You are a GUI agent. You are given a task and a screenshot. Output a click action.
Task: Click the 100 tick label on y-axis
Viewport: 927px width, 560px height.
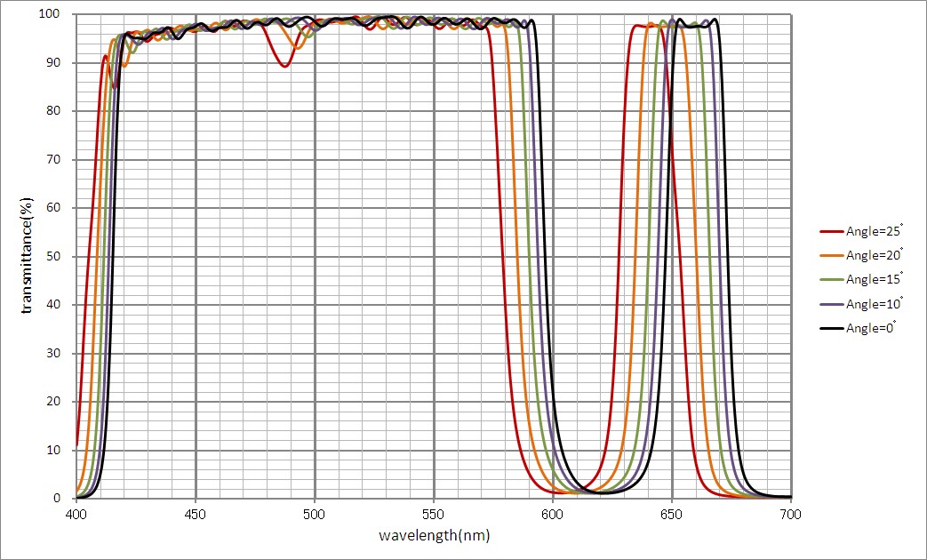(56, 14)
